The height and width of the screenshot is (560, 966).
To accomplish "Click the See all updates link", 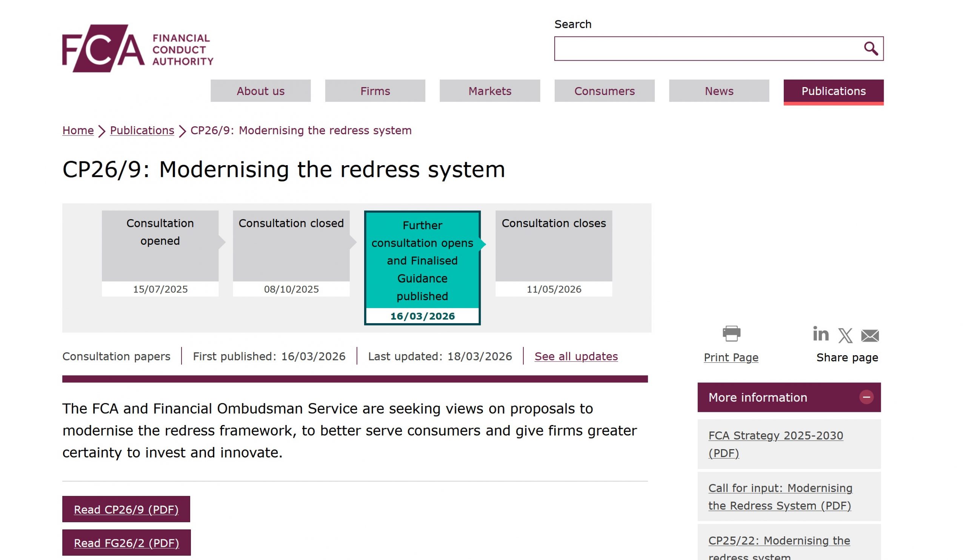I will coord(576,356).
